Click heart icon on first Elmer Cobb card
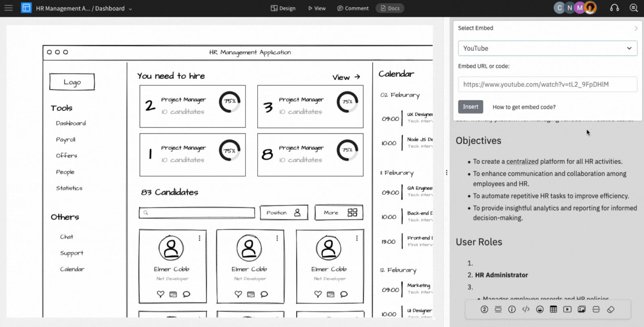 point(161,294)
